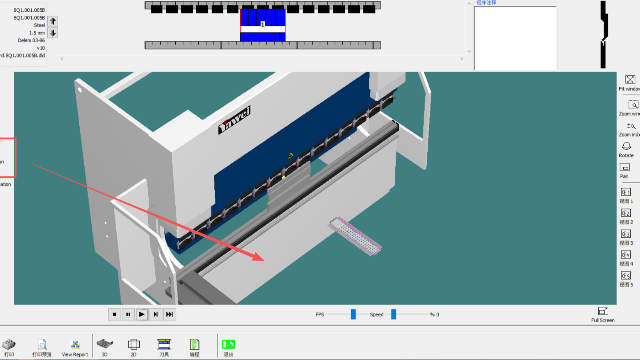Viewport: 640px width, 360px height.
Task: Click the Speed slider handle
Action: click(393, 314)
